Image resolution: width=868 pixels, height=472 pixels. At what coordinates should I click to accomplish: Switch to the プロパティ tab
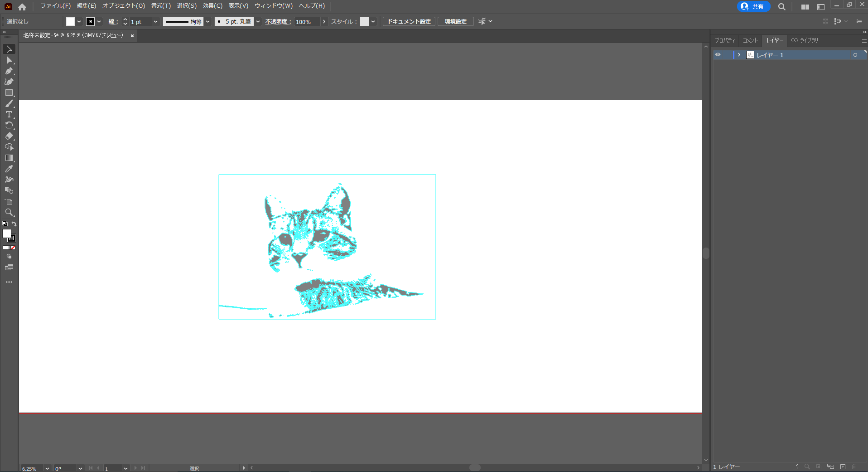click(725, 40)
